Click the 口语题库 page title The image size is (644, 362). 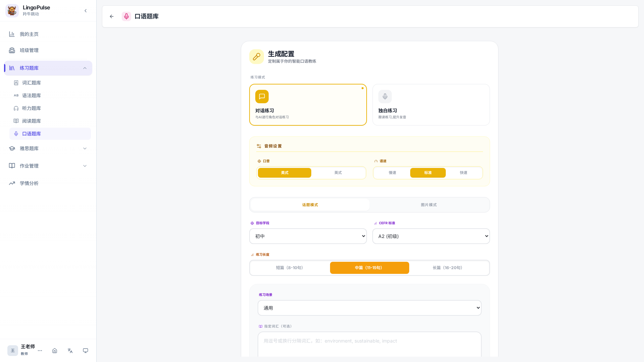pyautogui.click(x=147, y=16)
